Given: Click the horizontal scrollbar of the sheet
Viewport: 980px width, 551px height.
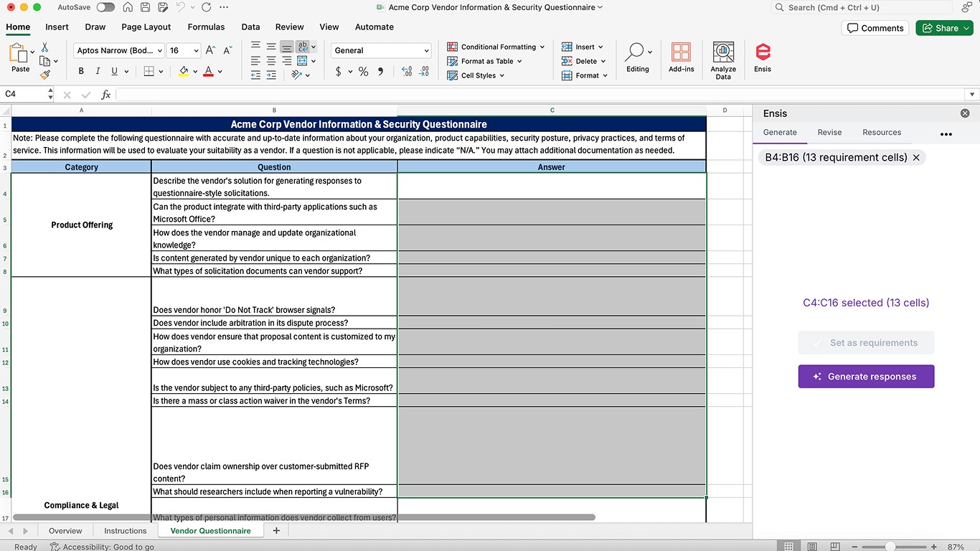Looking at the screenshot, I should point(304,517).
